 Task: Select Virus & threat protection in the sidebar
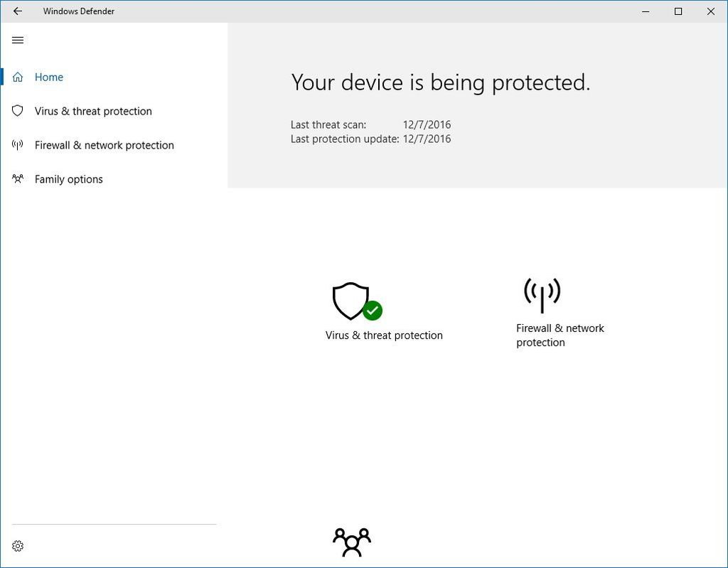point(93,111)
